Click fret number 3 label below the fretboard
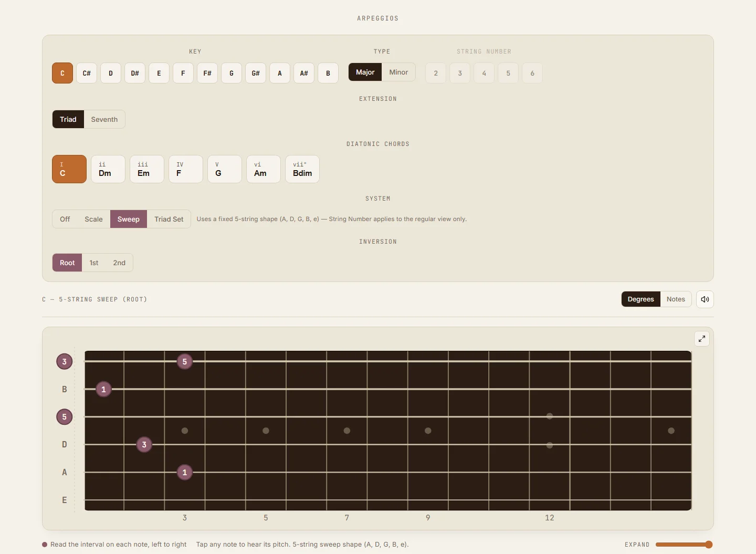 (x=185, y=518)
